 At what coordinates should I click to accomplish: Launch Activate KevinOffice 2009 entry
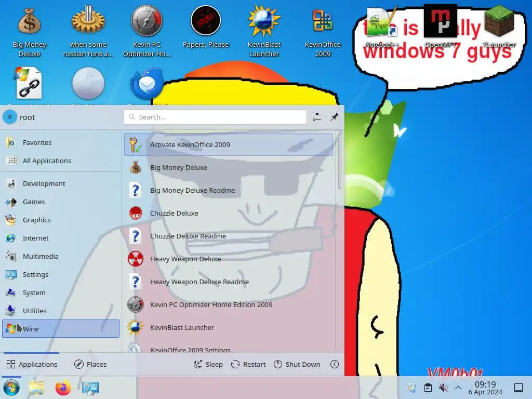click(x=229, y=144)
